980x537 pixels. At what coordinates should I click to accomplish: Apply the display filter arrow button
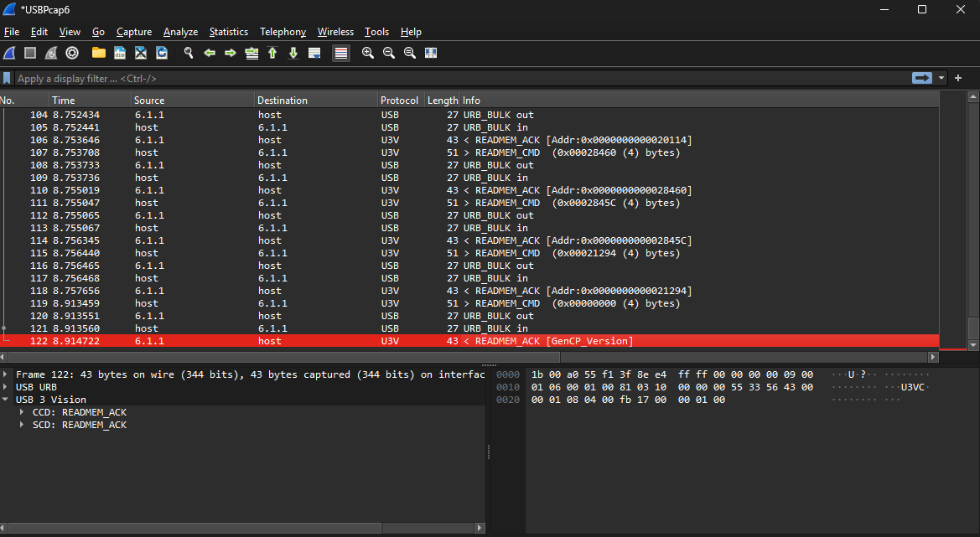click(x=922, y=78)
